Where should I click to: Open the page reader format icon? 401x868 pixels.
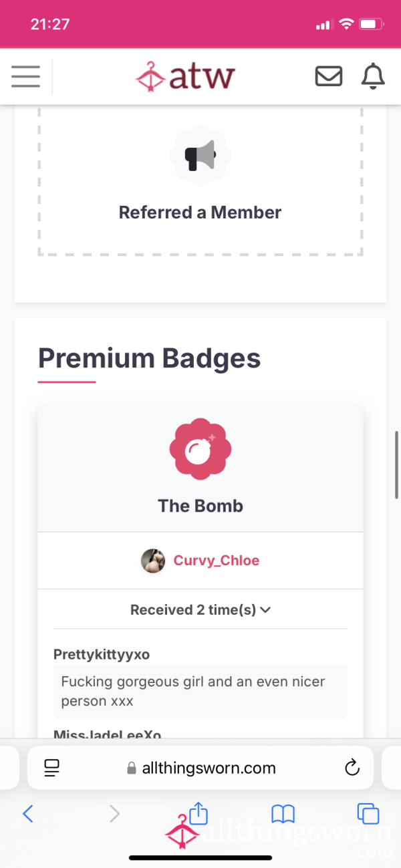click(52, 768)
